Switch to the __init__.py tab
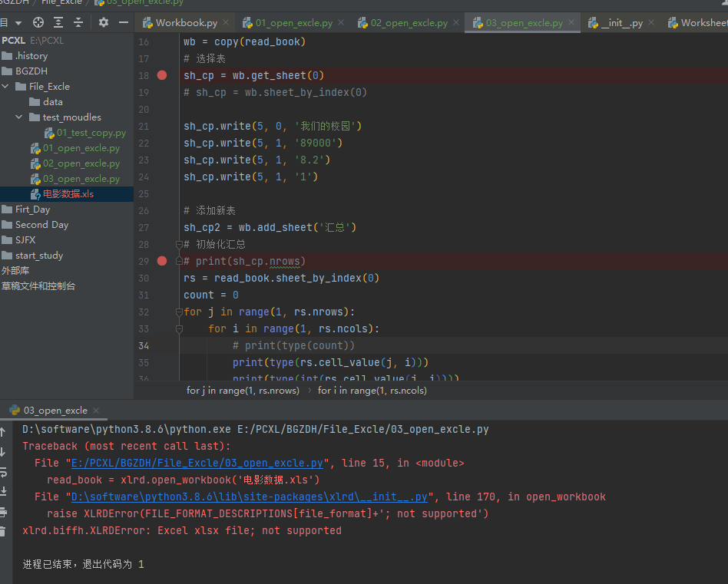This screenshot has height=584, width=728. click(622, 23)
